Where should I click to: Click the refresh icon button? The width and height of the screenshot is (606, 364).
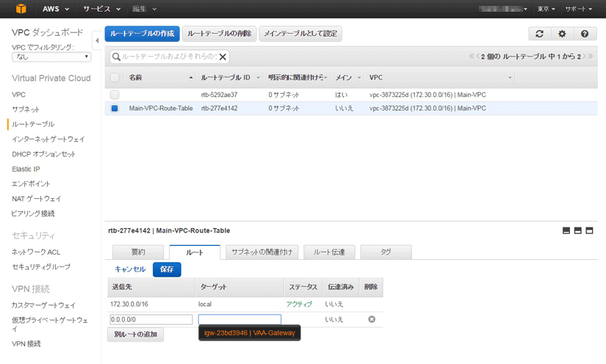[x=540, y=34]
